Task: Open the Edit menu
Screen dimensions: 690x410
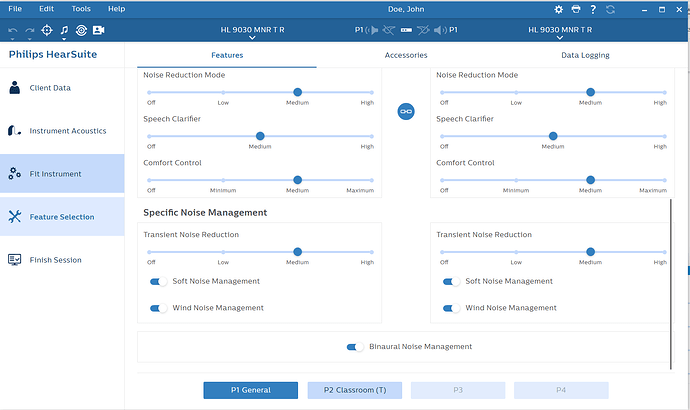Action: [x=46, y=9]
